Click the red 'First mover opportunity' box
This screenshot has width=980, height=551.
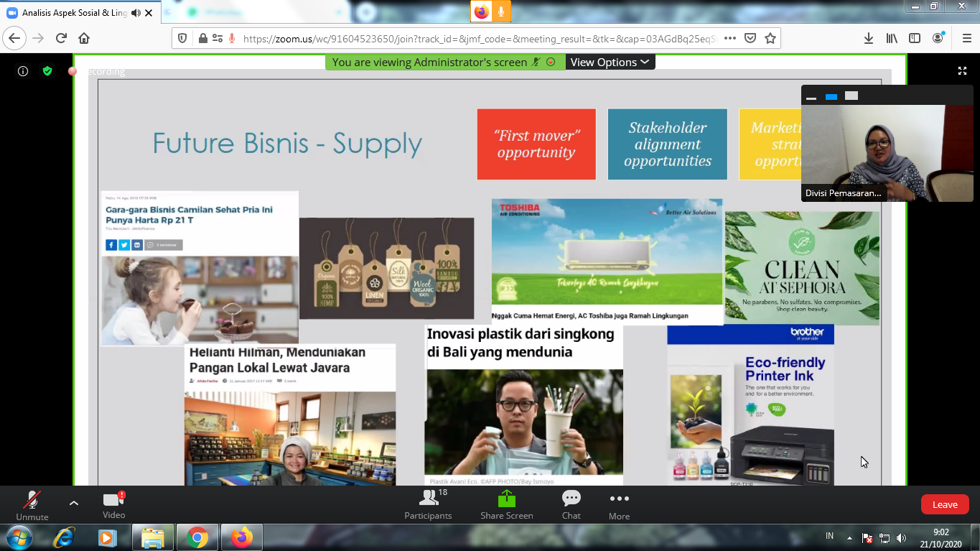pos(536,144)
